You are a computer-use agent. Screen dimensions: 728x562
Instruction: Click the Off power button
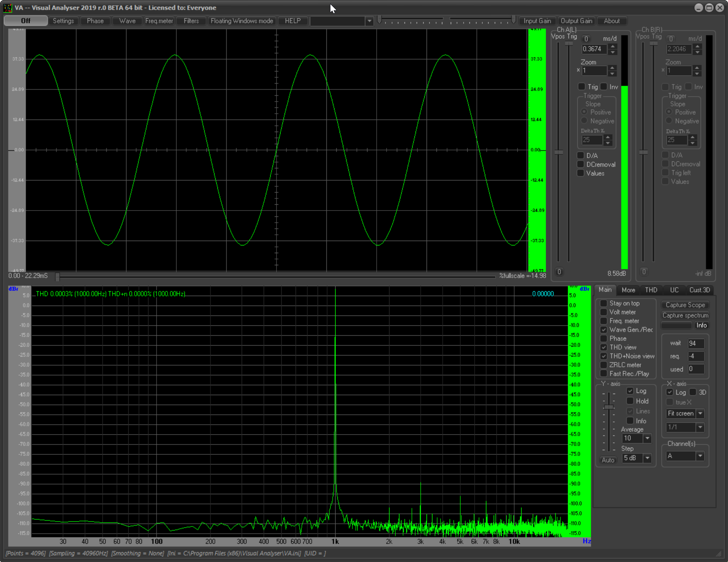26,21
